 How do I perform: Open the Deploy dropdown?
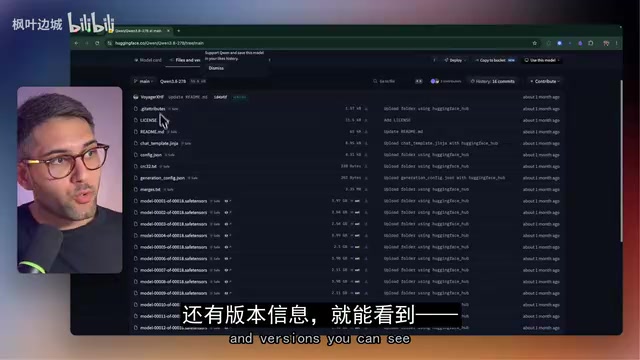(x=455, y=60)
